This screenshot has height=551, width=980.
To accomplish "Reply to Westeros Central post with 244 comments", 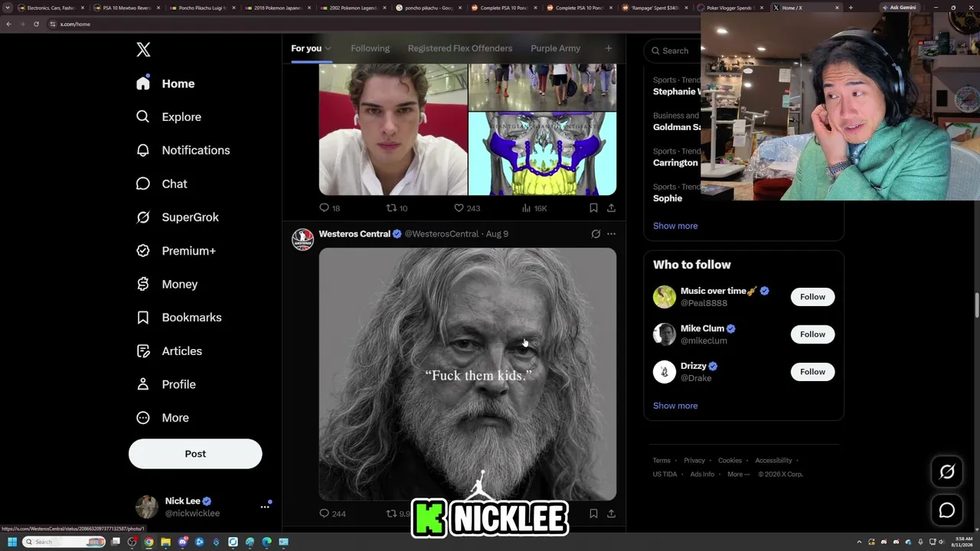I will [324, 514].
